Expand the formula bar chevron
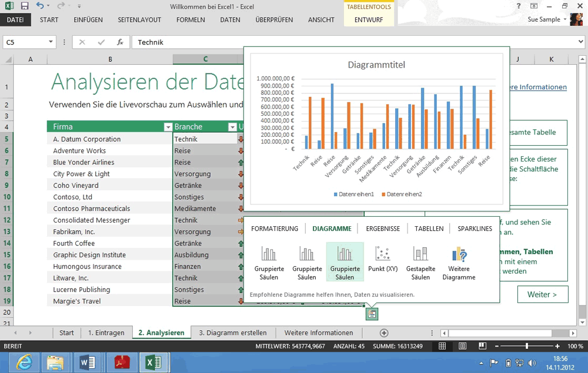588x373 pixels. [581, 42]
